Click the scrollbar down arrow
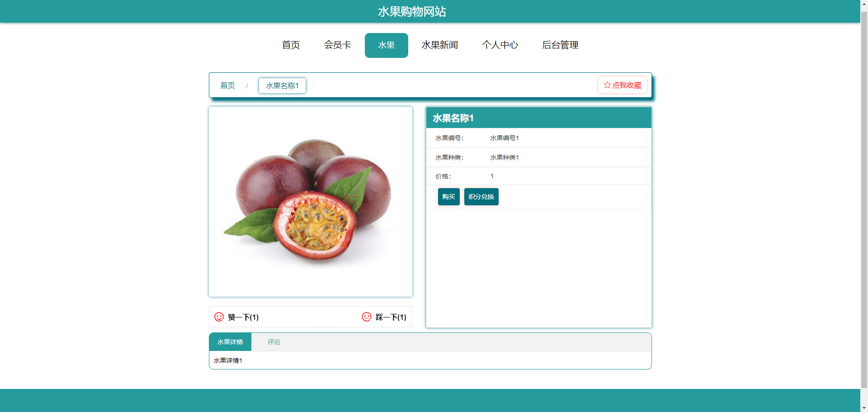The height and width of the screenshot is (412, 868). click(864, 408)
